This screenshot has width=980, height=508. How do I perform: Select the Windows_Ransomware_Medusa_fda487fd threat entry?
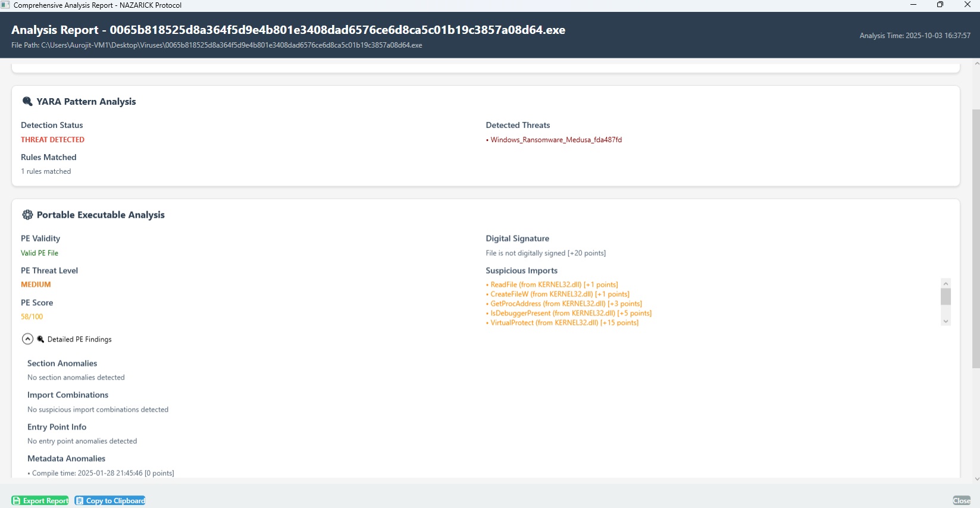click(x=556, y=140)
